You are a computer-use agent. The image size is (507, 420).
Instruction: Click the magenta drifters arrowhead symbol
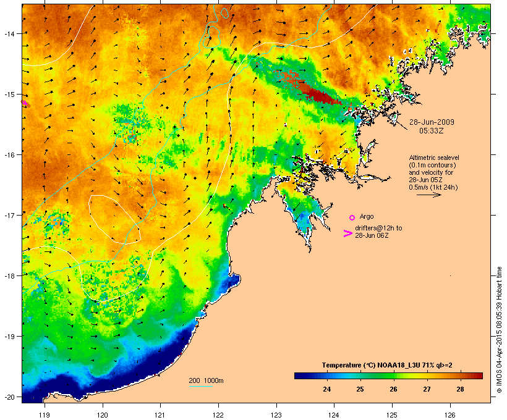tap(348, 233)
